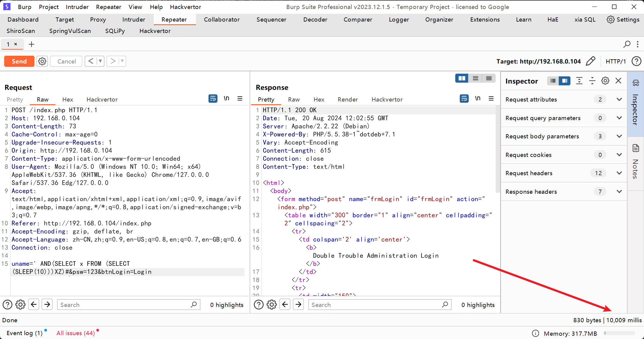This screenshot has height=339, width=644.
Task: Toggle non-printable characters in Request panel
Action: point(226,99)
